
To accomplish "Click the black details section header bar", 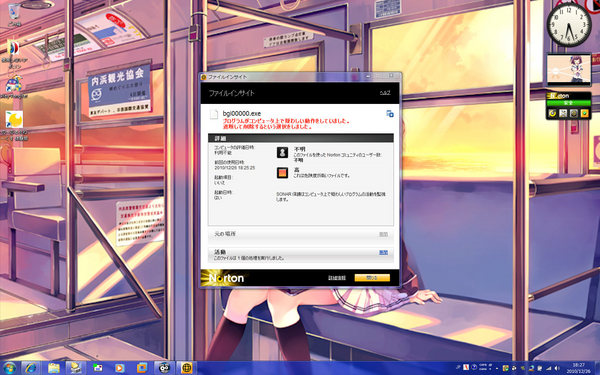I will [x=300, y=138].
